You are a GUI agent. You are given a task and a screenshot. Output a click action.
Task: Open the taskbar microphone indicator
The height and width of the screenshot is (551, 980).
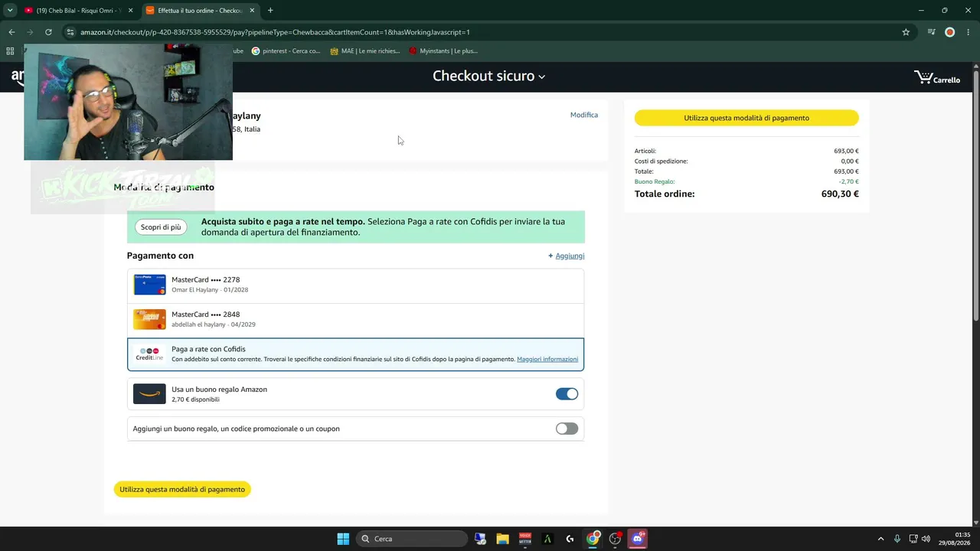tap(897, 539)
